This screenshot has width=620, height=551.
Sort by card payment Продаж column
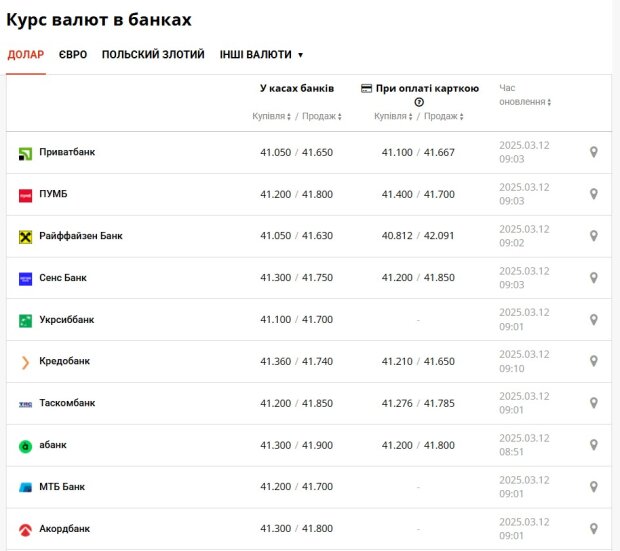444,116
